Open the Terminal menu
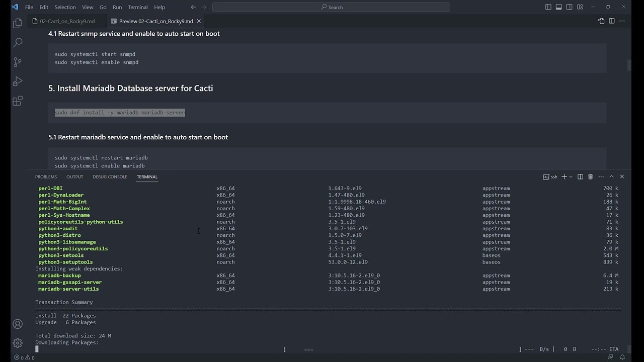This screenshot has width=644, height=362. [138, 7]
